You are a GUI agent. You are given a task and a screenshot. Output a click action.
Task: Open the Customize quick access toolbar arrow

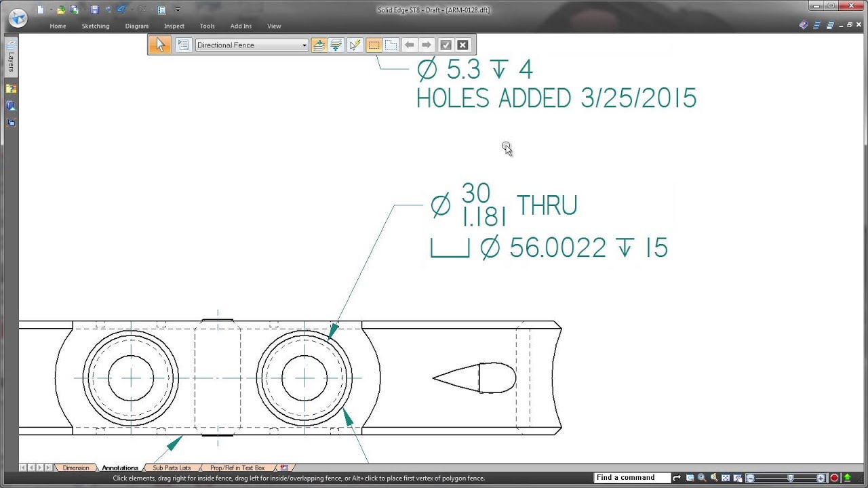[x=178, y=9]
